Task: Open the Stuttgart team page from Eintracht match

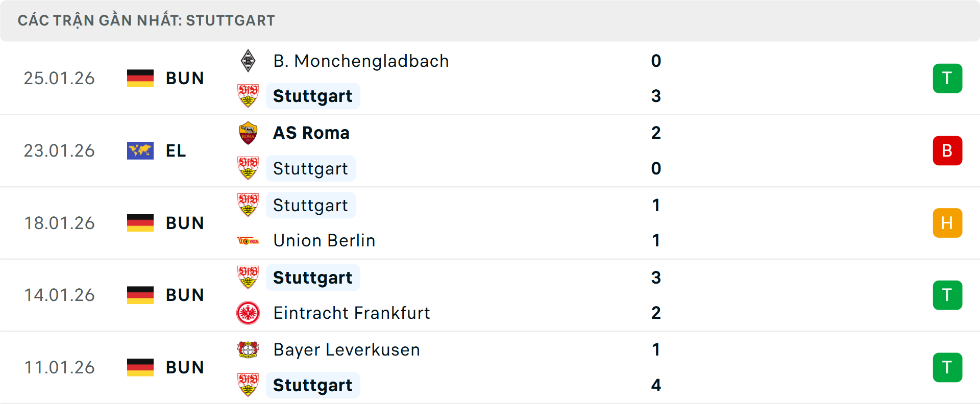Action: point(312,277)
